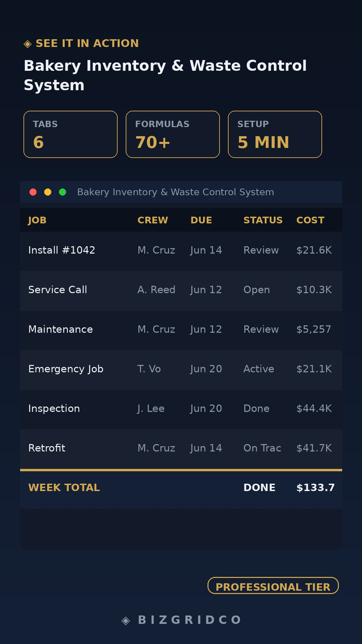Click the DUE column header
Viewport: 362px width, 644px height.
(201, 220)
